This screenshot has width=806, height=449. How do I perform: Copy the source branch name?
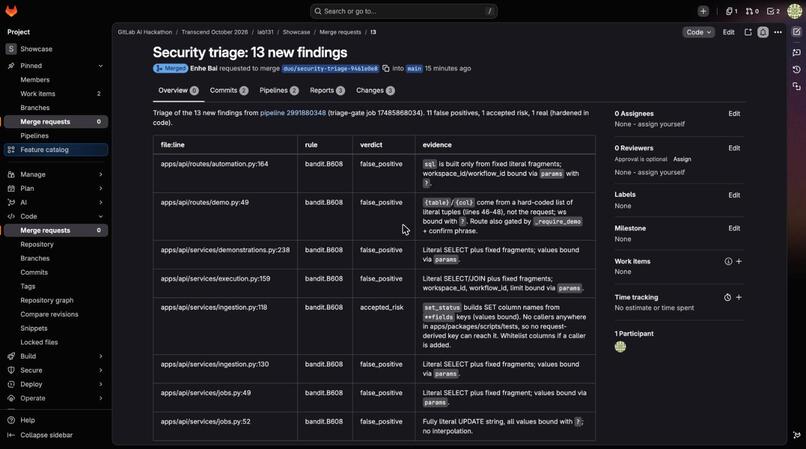pyautogui.click(x=386, y=68)
